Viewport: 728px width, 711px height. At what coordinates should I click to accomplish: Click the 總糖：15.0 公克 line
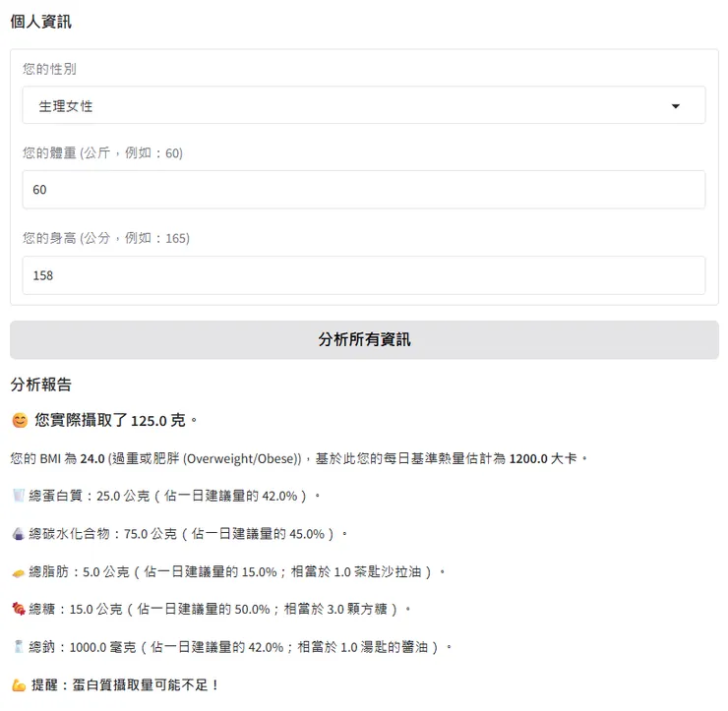(219, 609)
